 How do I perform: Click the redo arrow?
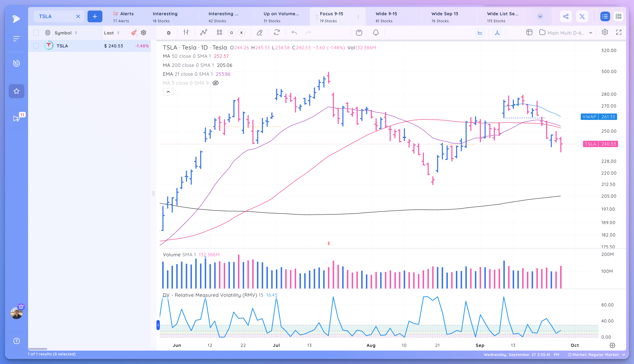[x=308, y=33]
